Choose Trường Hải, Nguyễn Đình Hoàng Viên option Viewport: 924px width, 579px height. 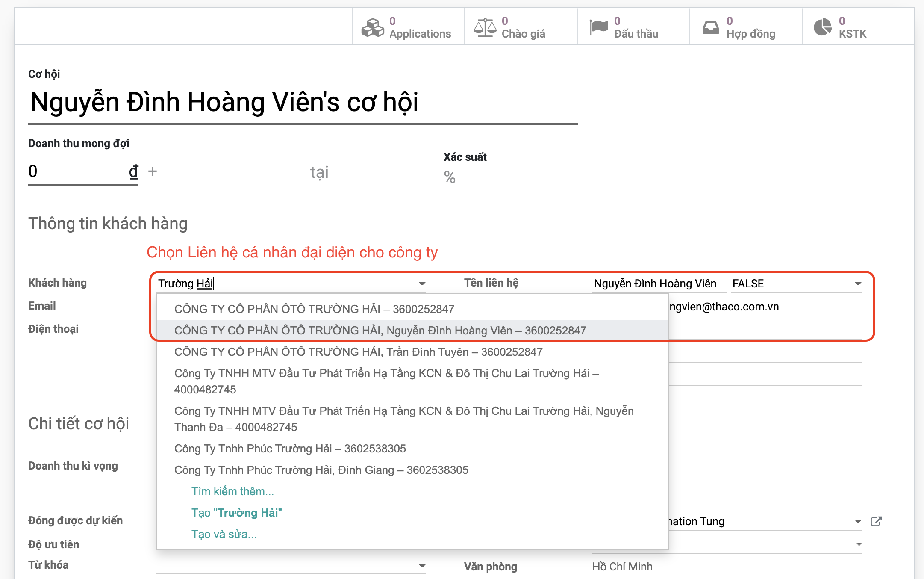click(380, 331)
